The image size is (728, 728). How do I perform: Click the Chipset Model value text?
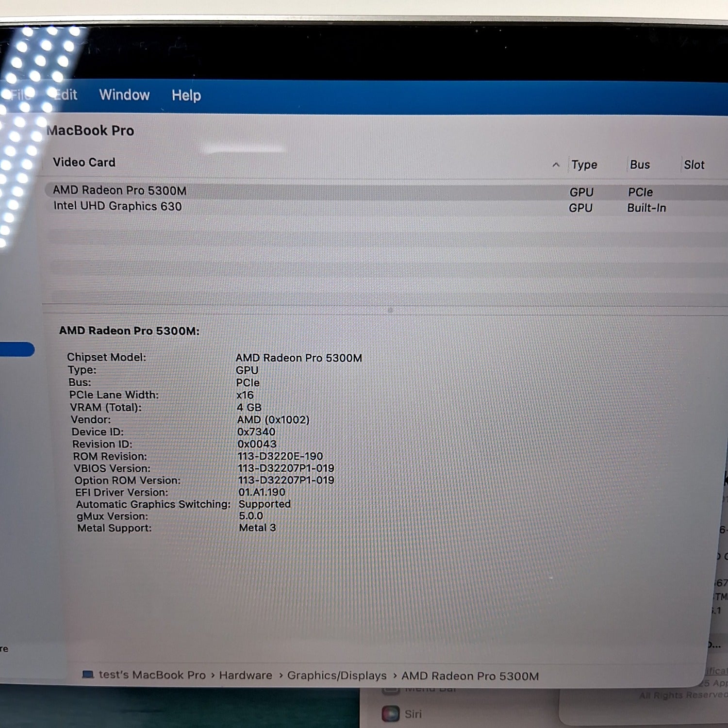(x=298, y=358)
